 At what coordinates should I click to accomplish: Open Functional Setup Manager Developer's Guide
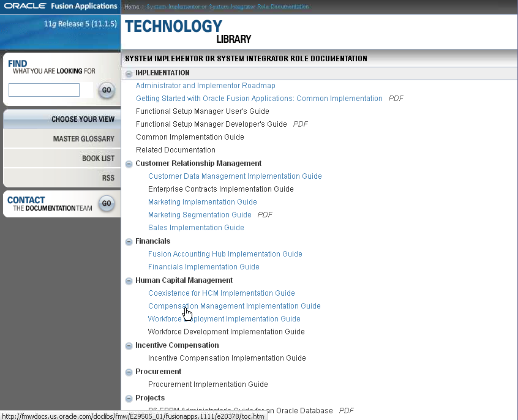tap(211, 124)
